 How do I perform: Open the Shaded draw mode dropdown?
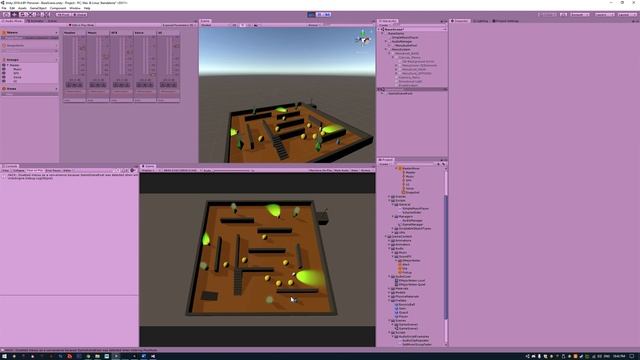click(213, 25)
